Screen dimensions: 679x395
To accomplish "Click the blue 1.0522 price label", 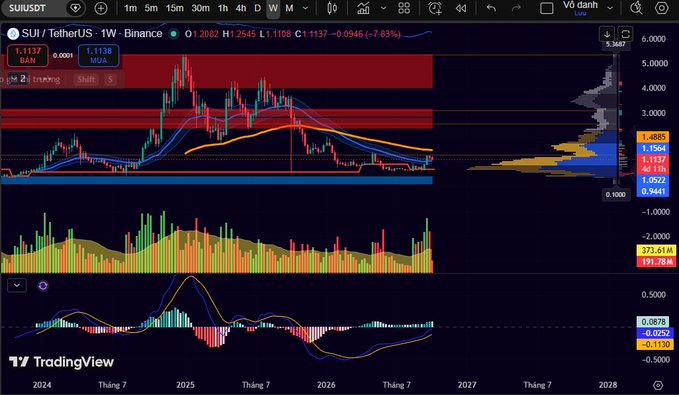I will pos(653,180).
